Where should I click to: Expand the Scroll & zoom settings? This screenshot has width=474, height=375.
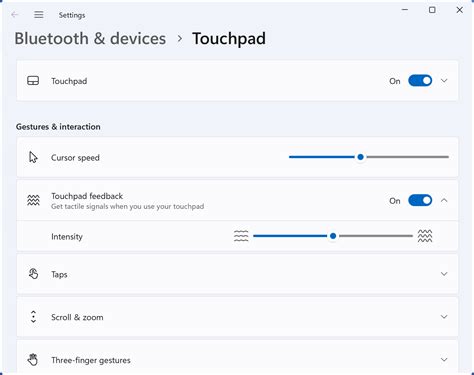point(444,317)
